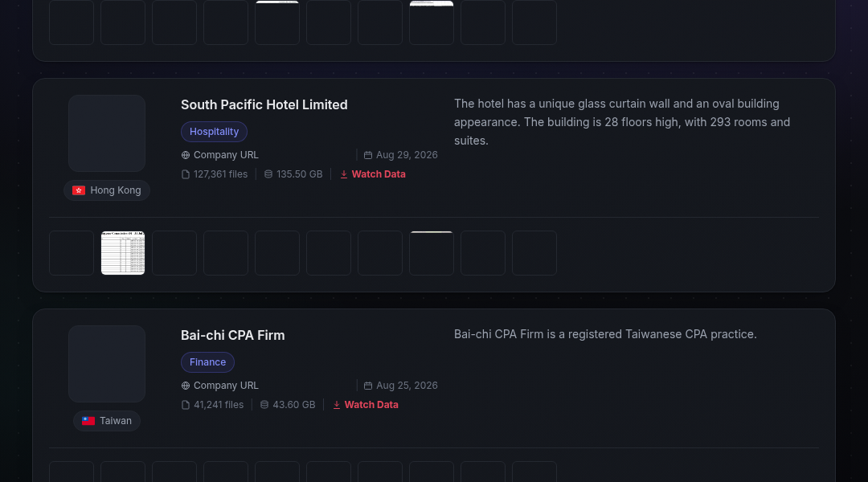
Task: Select the 43.60 GB size text
Action: coord(294,405)
